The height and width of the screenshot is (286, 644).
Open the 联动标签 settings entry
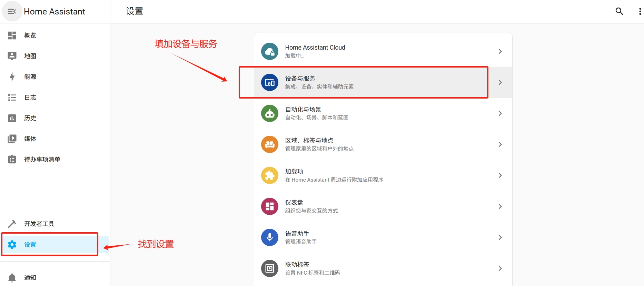click(x=383, y=268)
